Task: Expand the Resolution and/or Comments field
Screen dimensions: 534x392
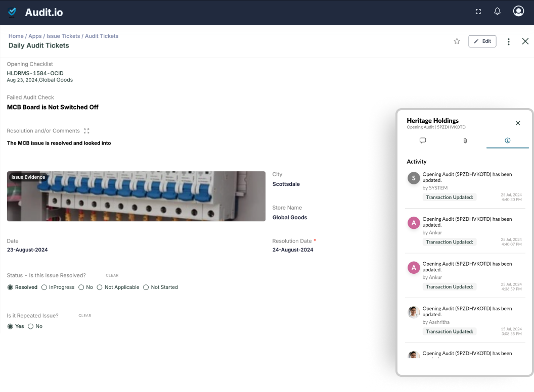Action: coord(86,130)
